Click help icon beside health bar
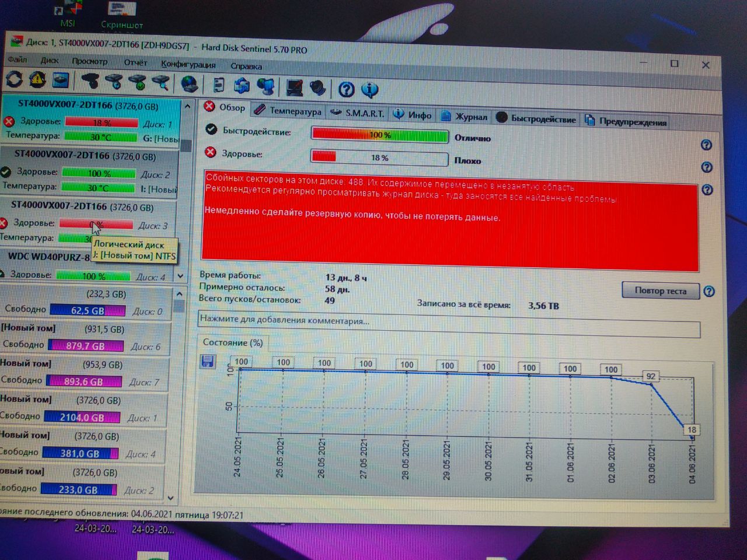 pyautogui.click(x=707, y=167)
